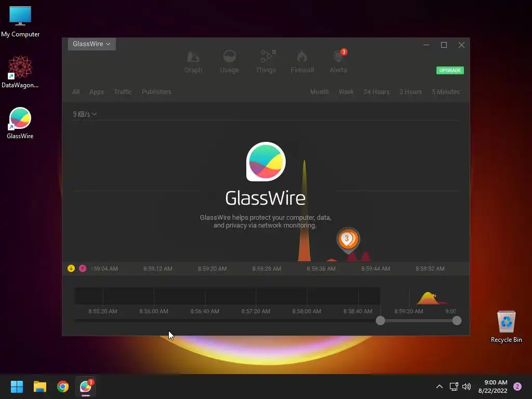
Task: Switch time range to 24 Hours
Action: pyautogui.click(x=376, y=92)
